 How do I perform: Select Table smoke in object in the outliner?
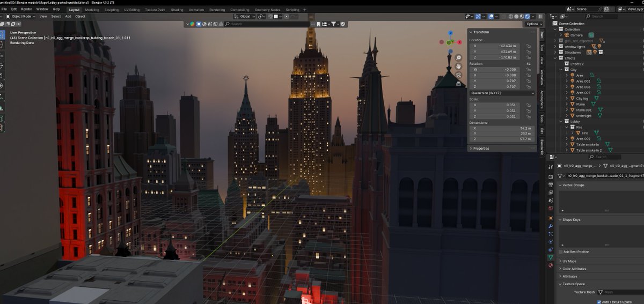point(587,144)
